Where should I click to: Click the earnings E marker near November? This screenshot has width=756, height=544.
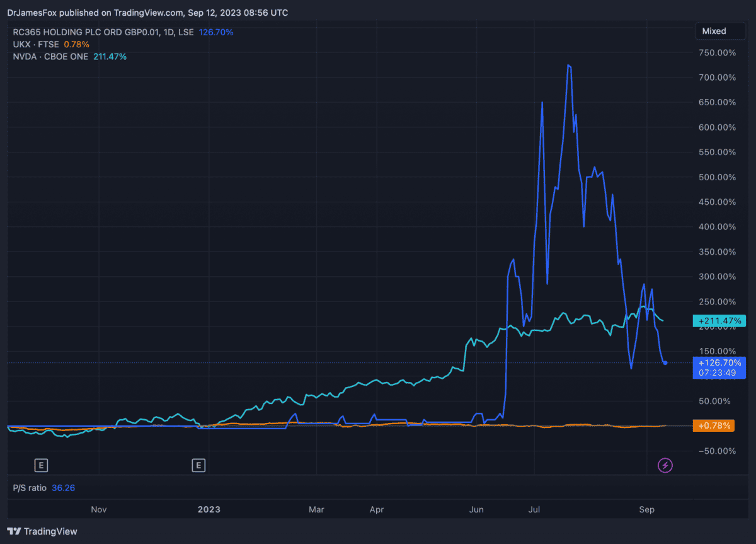(40, 466)
